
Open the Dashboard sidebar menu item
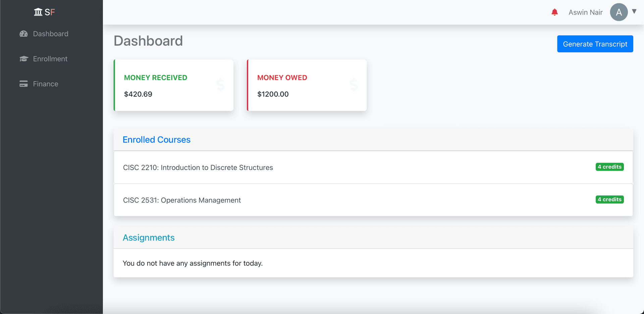(51, 34)
